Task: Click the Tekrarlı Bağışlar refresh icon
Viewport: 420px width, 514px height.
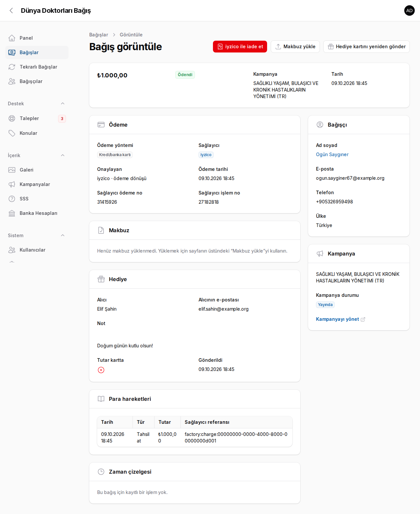Action: pos(12,67)
